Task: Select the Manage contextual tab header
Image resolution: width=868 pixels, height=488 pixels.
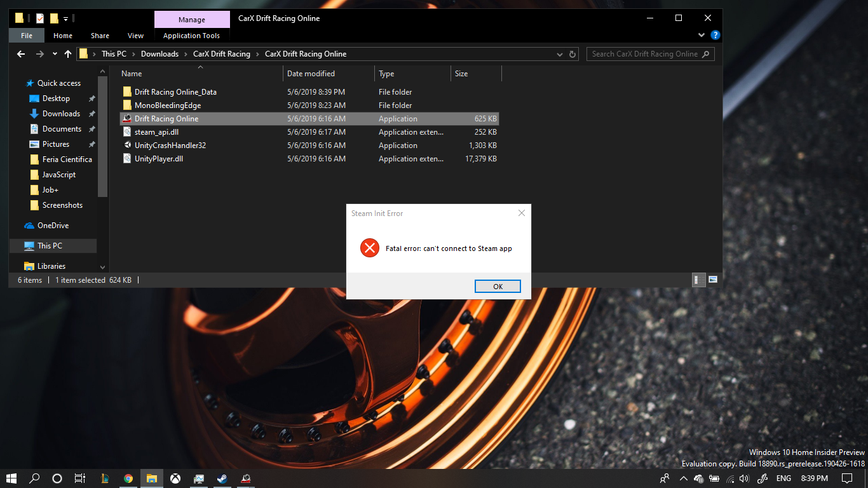Action: 192,20
